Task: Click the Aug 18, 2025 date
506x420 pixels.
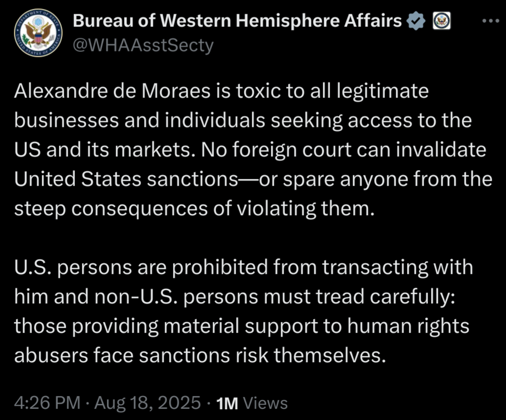Action: pyautogui.click(x=147, y=403)
